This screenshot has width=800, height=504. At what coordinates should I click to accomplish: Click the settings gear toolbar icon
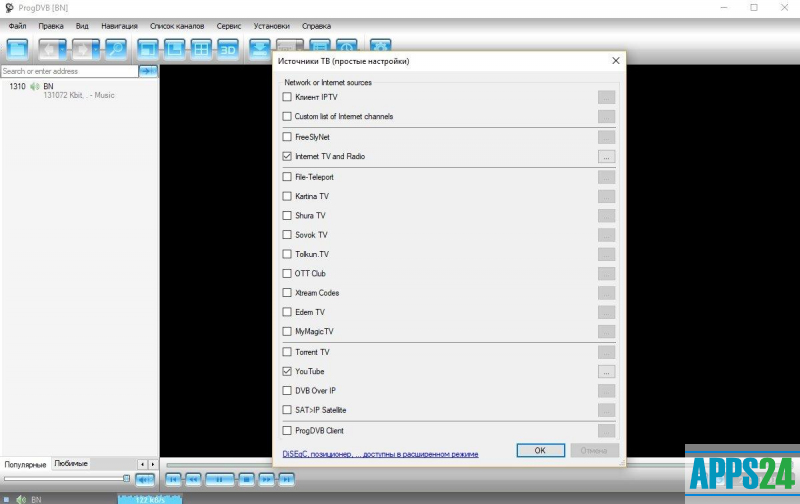tap(381, 48)
